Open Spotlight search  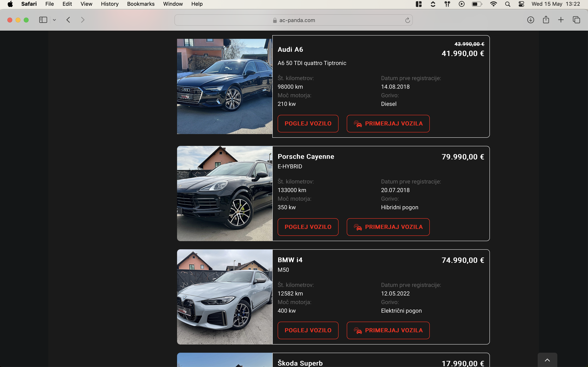pyautogui.click(x=507, y=4)
